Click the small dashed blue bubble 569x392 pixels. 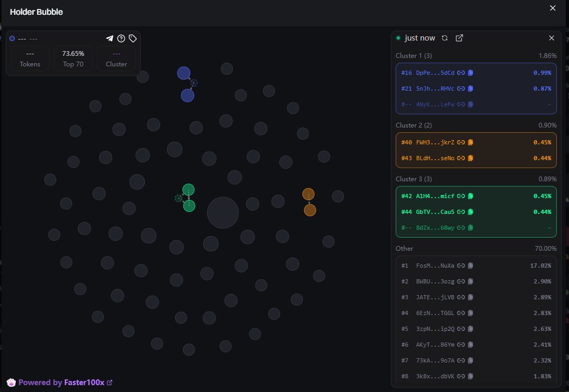pos(194,83)
